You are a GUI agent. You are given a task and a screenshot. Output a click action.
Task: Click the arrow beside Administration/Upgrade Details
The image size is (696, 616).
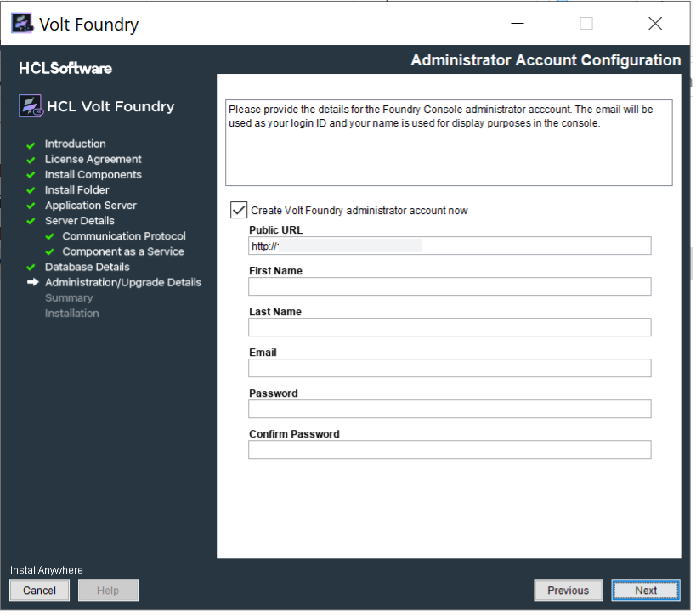[32, 282]
